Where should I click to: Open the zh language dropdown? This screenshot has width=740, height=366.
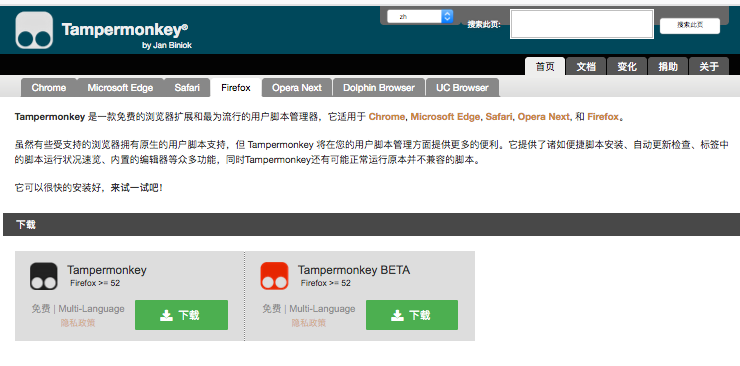420,17
